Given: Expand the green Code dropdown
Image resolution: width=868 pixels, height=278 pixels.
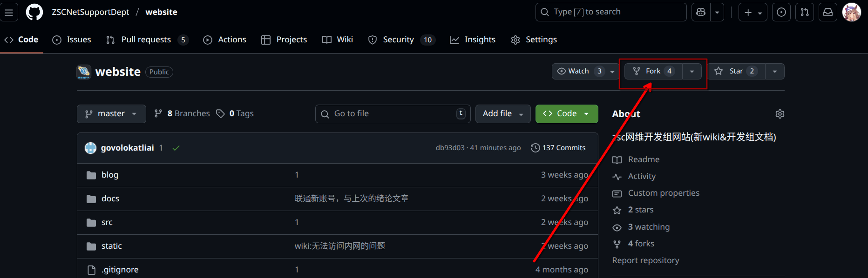Looking at the screenshot, I should [x=567, y=114].
